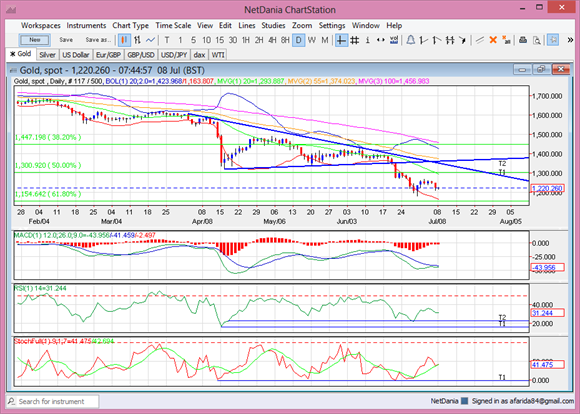
Task: Open the Settings menu
Action: click(332, 26)
